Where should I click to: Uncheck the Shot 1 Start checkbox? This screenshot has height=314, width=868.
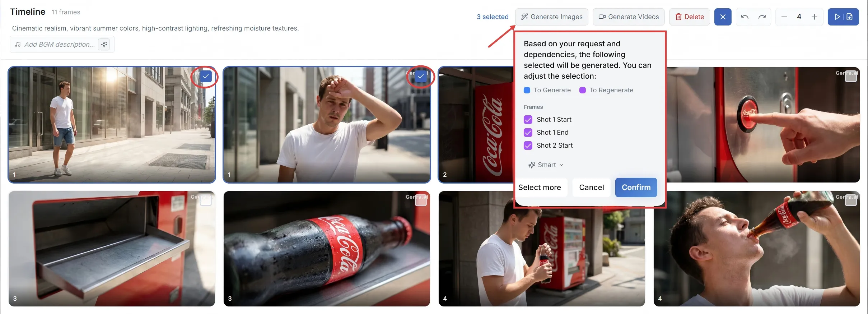pos(528,120)
